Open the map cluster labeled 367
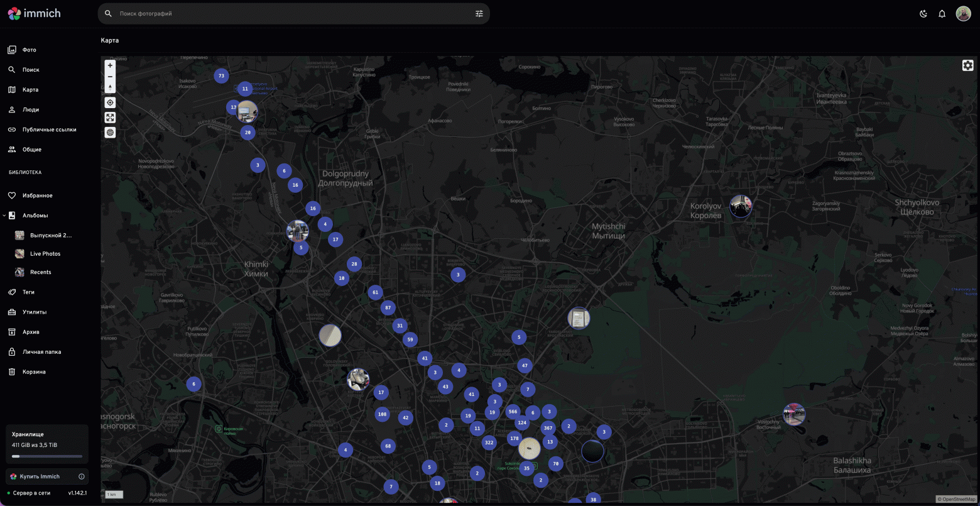The height and width of the screenshot is (506, 980). pos(548,428)
